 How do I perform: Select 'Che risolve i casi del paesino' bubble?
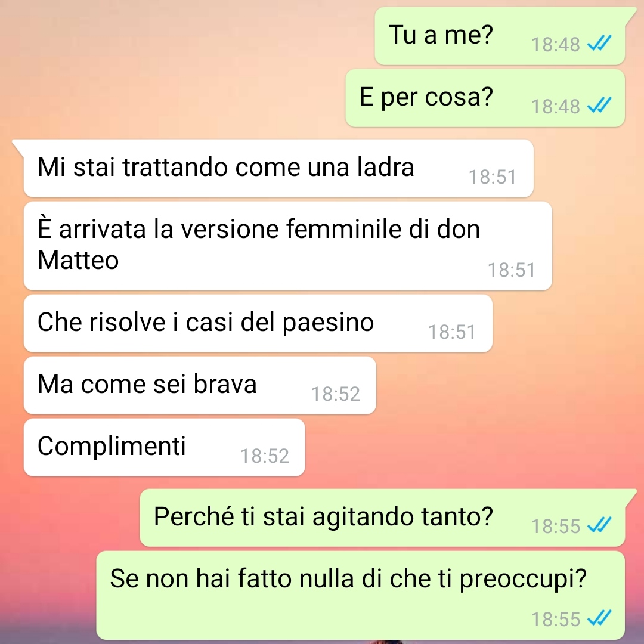[x=258, y=323]
